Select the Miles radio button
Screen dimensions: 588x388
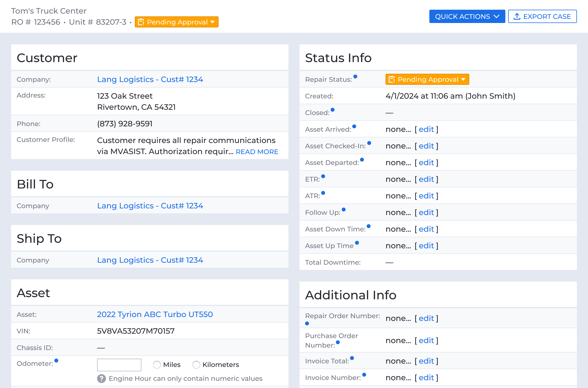pyautogui.click(x=157, y=365)
